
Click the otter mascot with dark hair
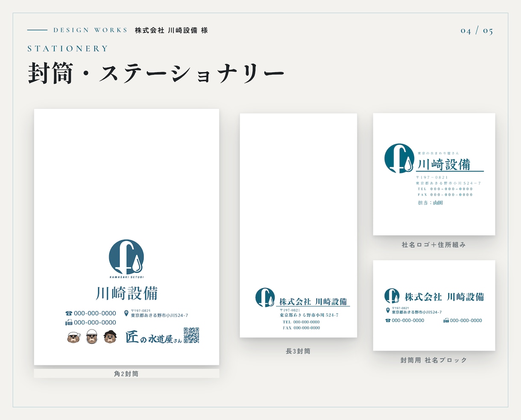tap(110, 337)
